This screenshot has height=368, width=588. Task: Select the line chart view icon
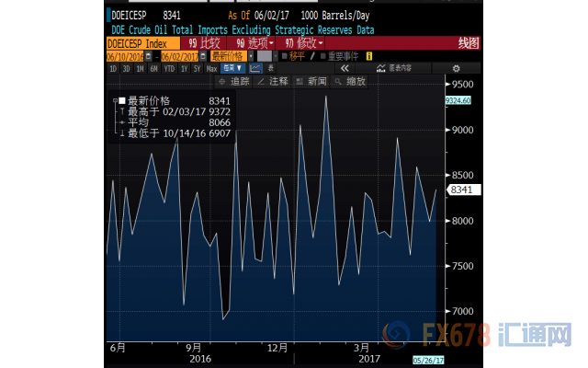[x=255, y=68]
